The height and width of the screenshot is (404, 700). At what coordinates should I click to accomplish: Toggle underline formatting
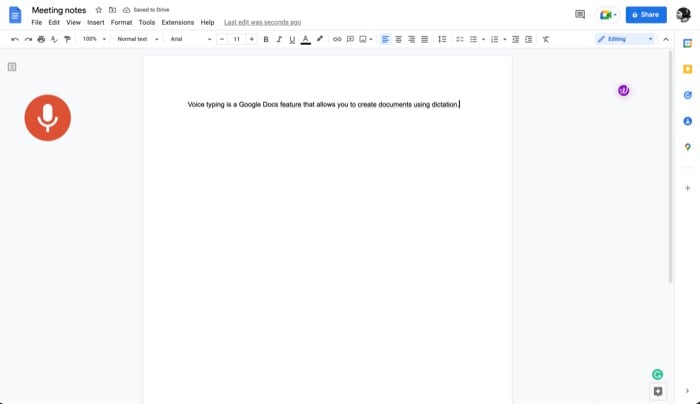click(292, 39)
